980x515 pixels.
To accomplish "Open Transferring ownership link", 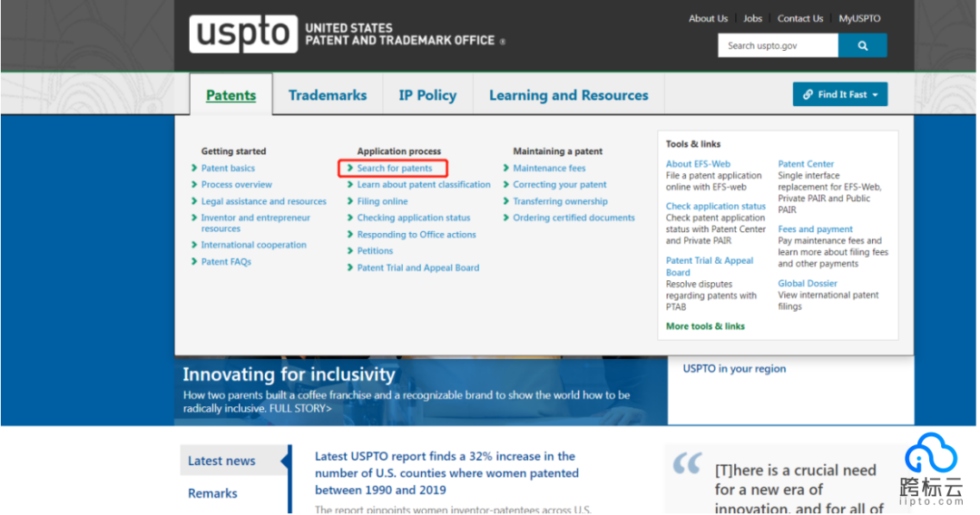I will pyautogui.click(x=560, y=201).
